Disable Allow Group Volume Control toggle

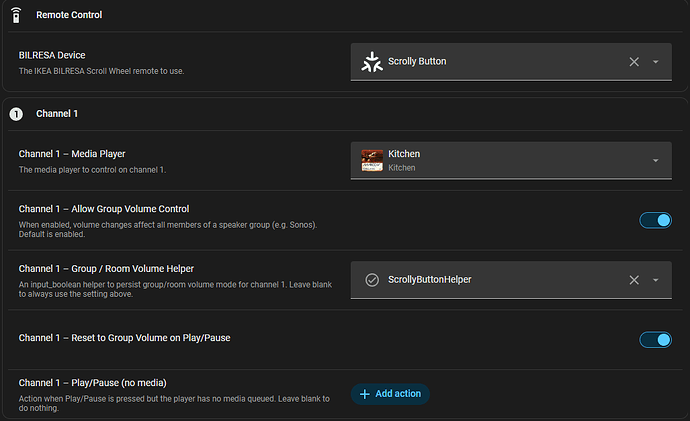(655, 220)
